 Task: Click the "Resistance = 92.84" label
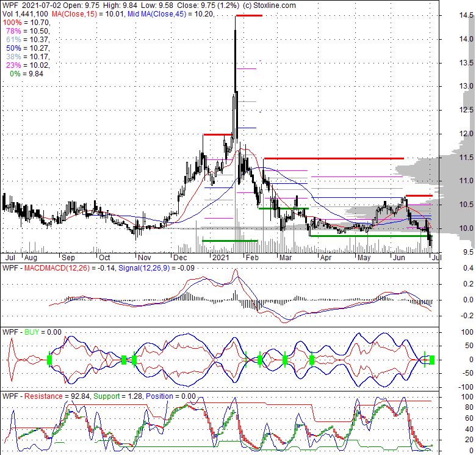pos(57,396)
